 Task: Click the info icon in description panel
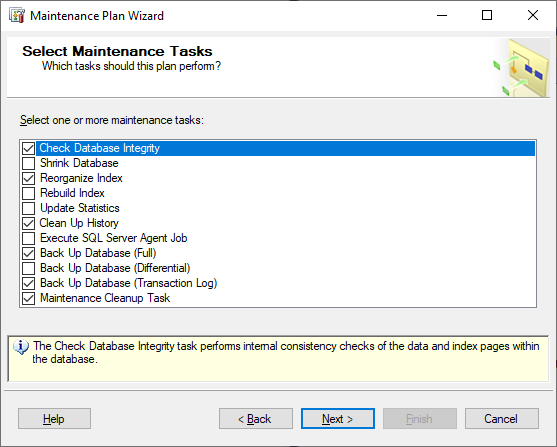21,347
